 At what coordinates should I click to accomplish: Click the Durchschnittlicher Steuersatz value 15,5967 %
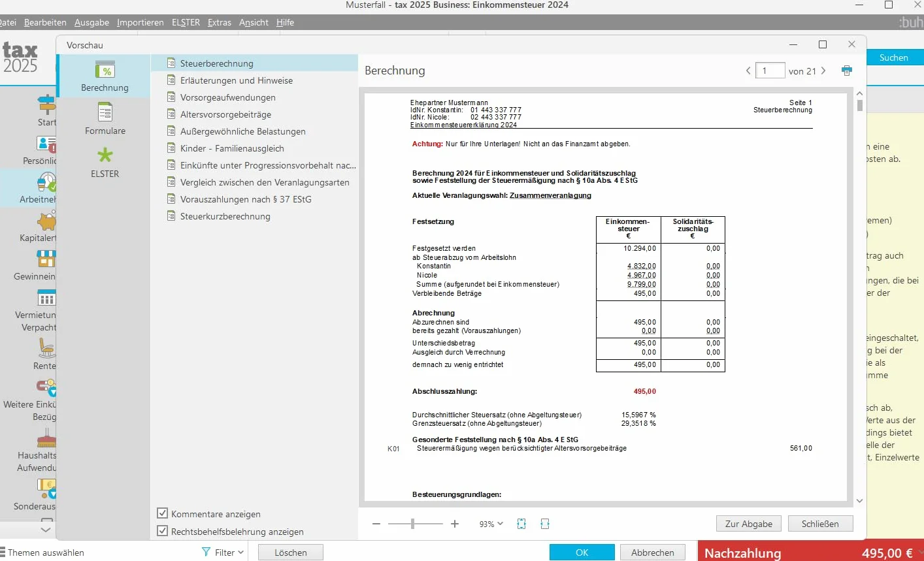pos(638,415)
